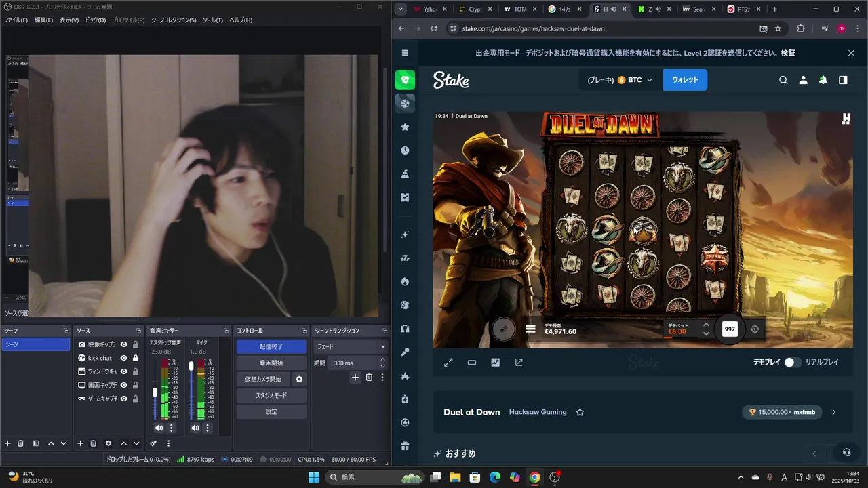The height and width of the screenshot is (488, 868).
Task: Hide the 映像キャプチャ source with eye icon
Action: click(124, 344)
